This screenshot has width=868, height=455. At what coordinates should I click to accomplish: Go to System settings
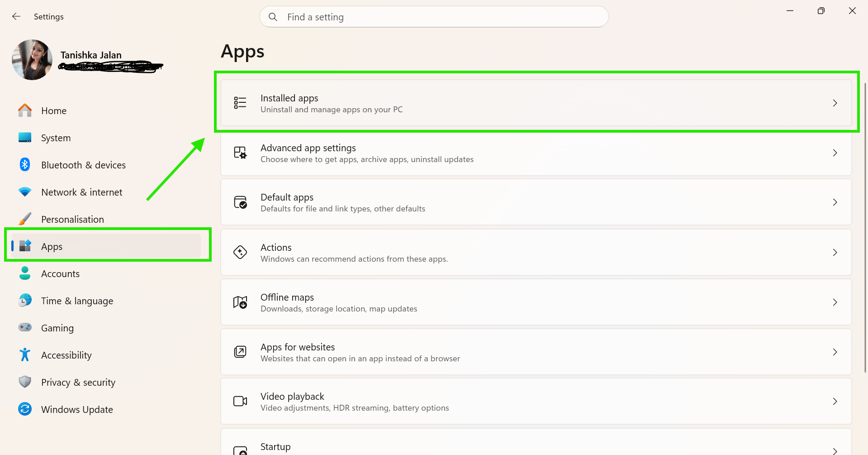click(105, 138)
